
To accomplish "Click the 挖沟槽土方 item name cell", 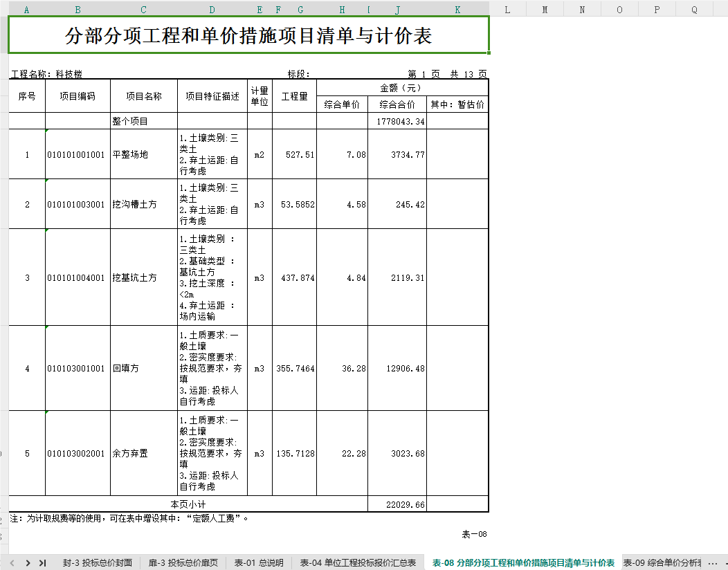I will coord(144,204).
